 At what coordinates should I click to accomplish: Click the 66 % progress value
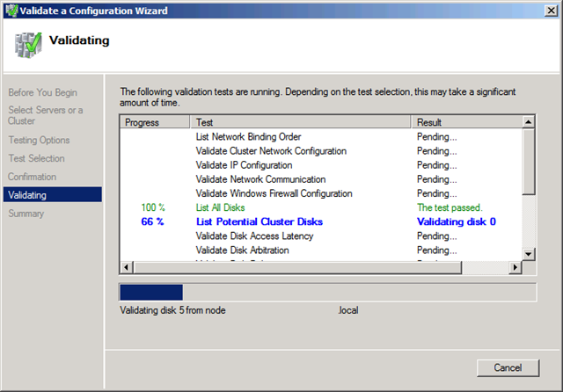(x=152, y=221)
